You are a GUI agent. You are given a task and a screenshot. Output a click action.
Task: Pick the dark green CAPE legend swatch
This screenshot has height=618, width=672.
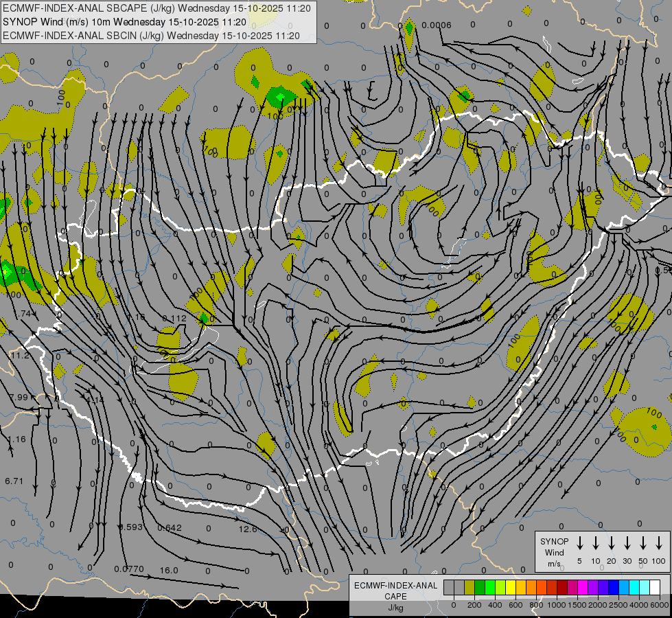click(x=480, y=588)
